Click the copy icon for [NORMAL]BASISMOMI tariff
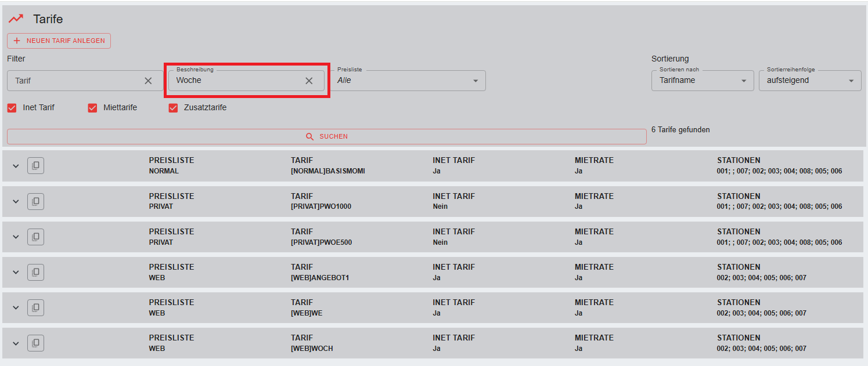The height and width of the screenshot is (366, 868). pos(35,166)
